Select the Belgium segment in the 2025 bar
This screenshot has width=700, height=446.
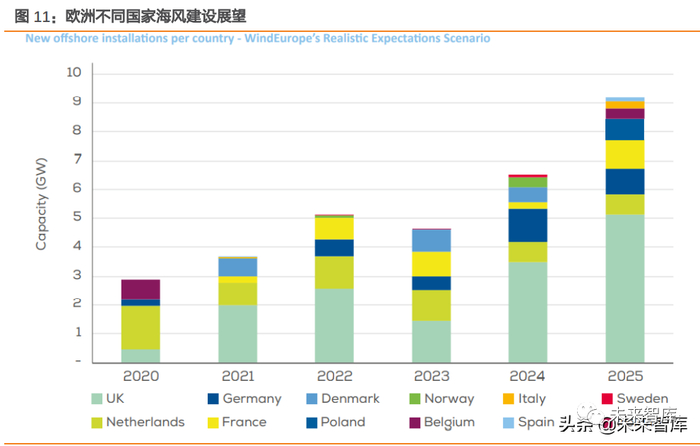click(625, 114)
